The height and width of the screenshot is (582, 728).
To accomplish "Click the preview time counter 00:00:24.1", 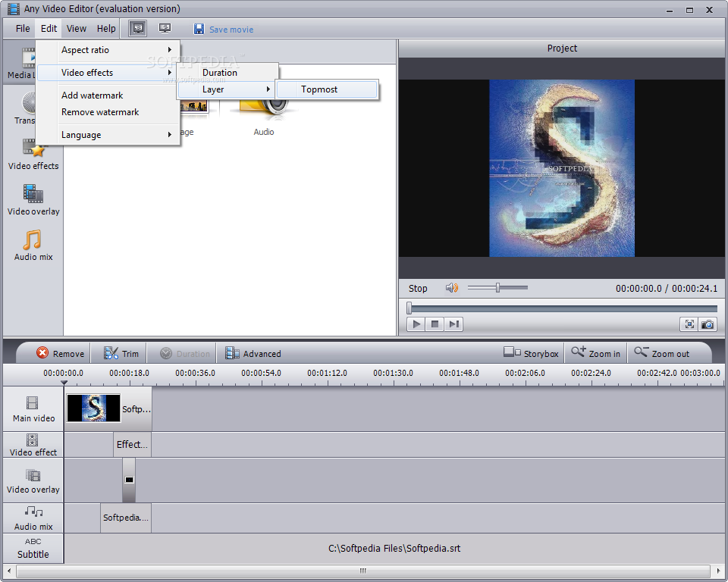I will 695,288.
